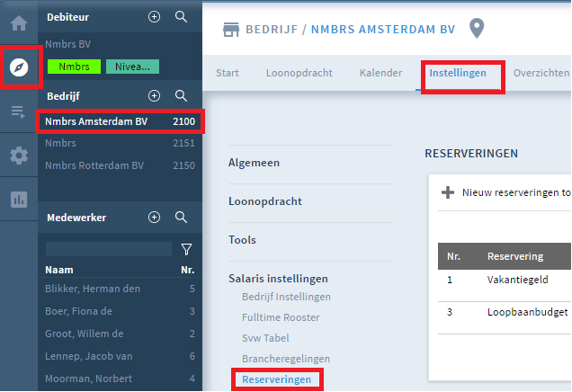Select employee Lennep, Jacob van

[120, 356]
